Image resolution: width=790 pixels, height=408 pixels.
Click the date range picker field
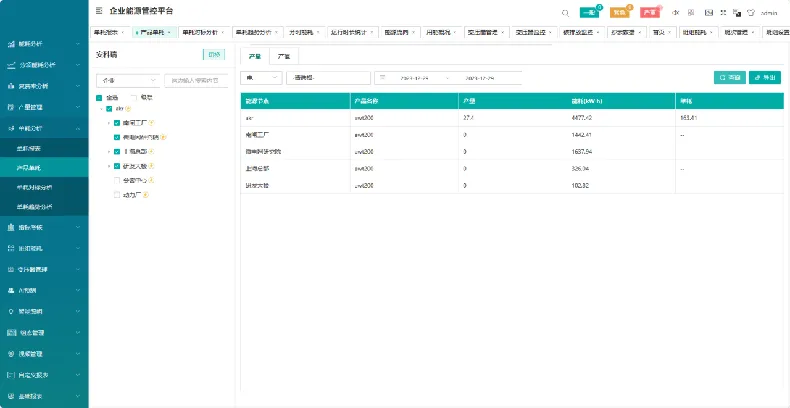tap(448, 78)
